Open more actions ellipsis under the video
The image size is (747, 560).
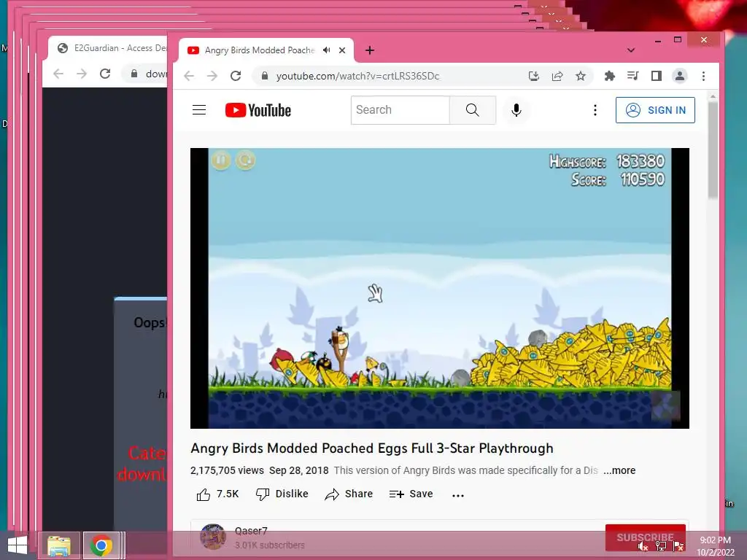pos(458,495)
